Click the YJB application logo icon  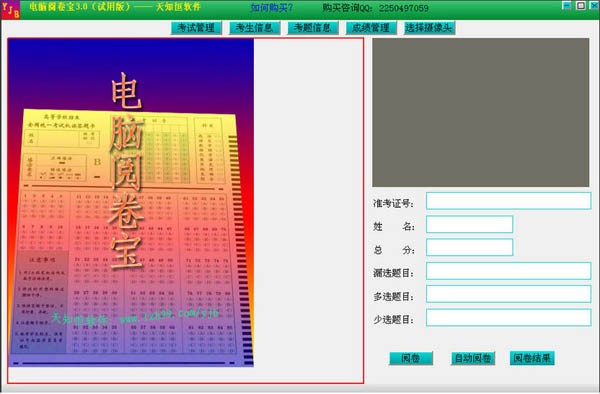(x=10, y=10)
